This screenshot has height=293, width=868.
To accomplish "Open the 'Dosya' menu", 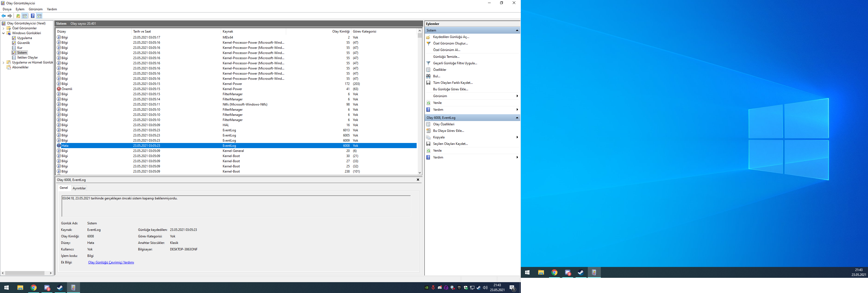I will (x=7, y=9).
